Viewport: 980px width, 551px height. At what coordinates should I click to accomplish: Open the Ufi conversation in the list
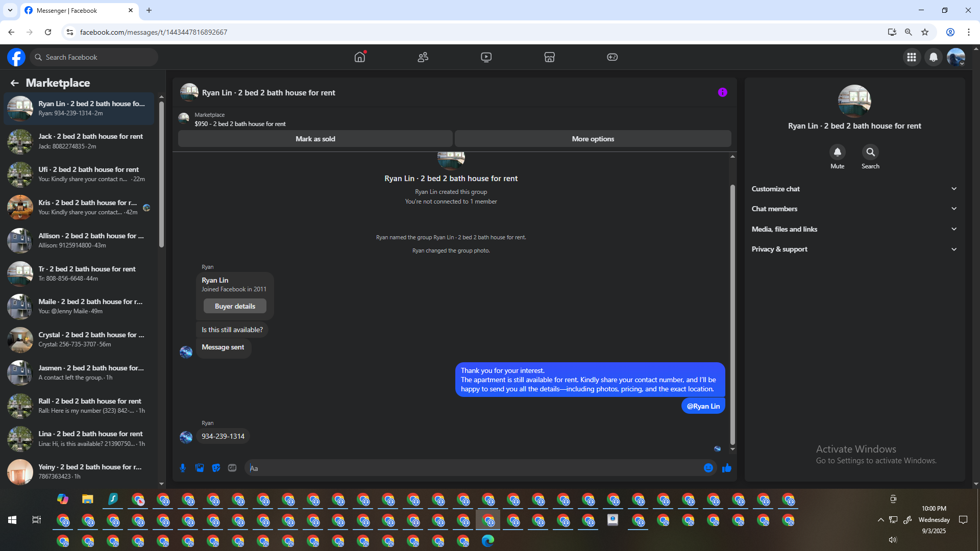79,174
